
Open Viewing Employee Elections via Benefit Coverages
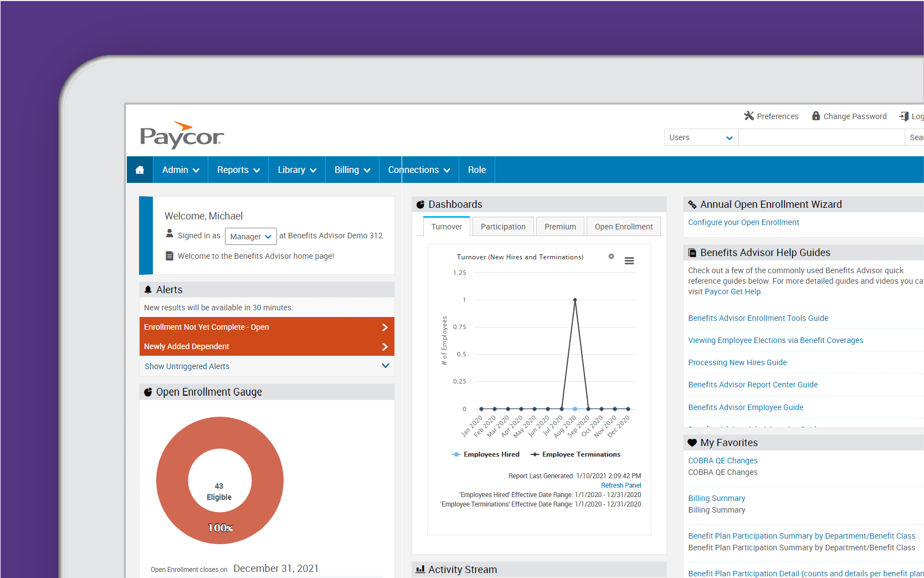pos(776,340)
